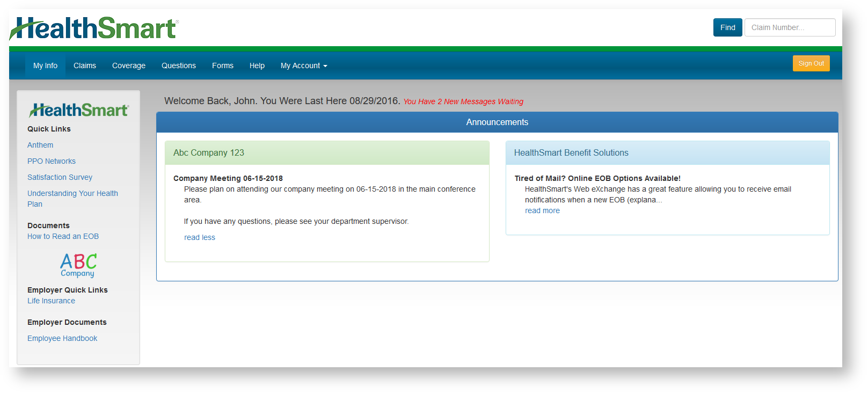Screen dimensions: 868x393
Task: Open the Anthem quick link
Action: [x=40, y=145]
